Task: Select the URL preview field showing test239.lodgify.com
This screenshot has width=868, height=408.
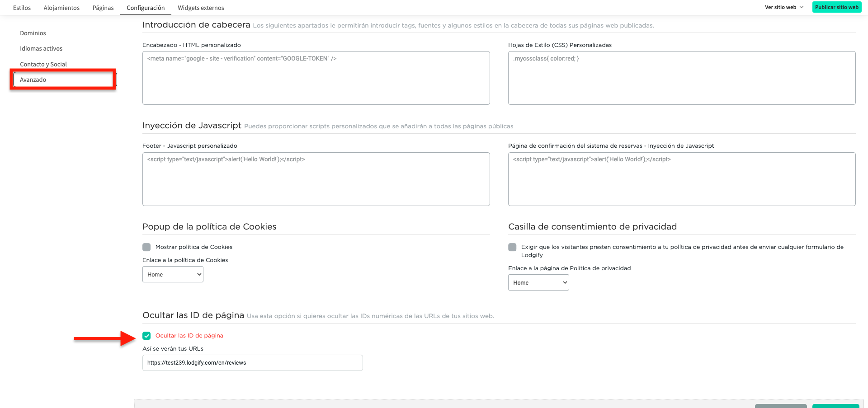Action: [252, 362]
